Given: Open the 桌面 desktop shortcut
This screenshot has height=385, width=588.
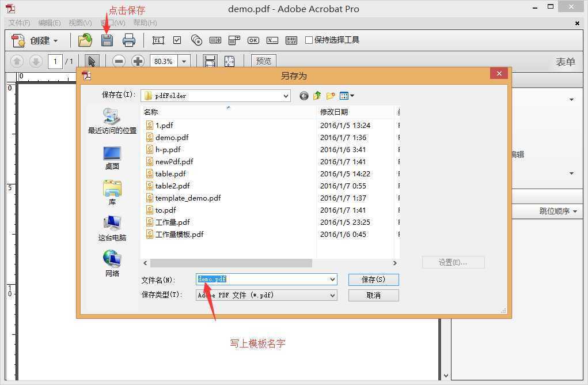Looking at the screenshot, I should 112,157.
